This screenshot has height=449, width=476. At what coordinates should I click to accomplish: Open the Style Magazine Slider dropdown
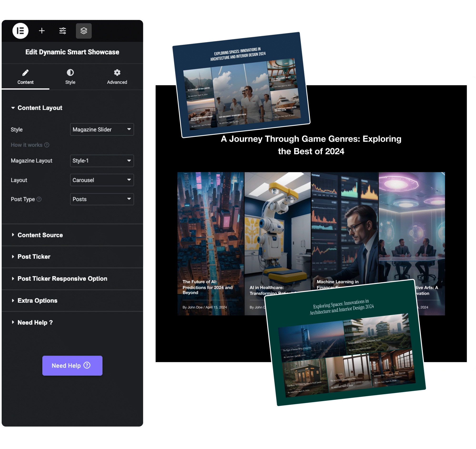click(x=102, y=129)
